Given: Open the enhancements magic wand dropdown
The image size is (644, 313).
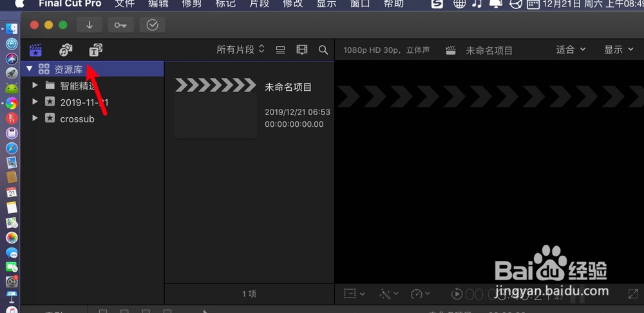Looking at the screenshot, I should point(388,294).
